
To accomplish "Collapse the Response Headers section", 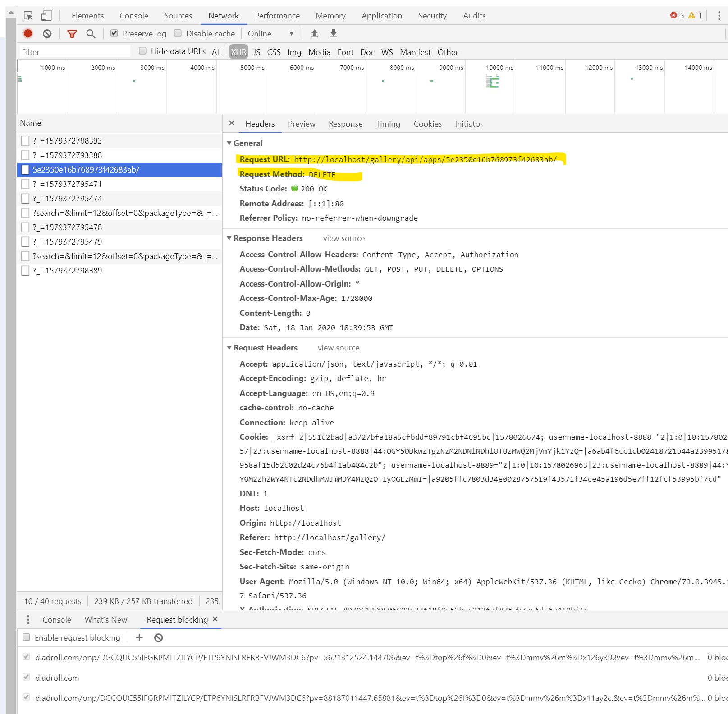I will (230, 238).
